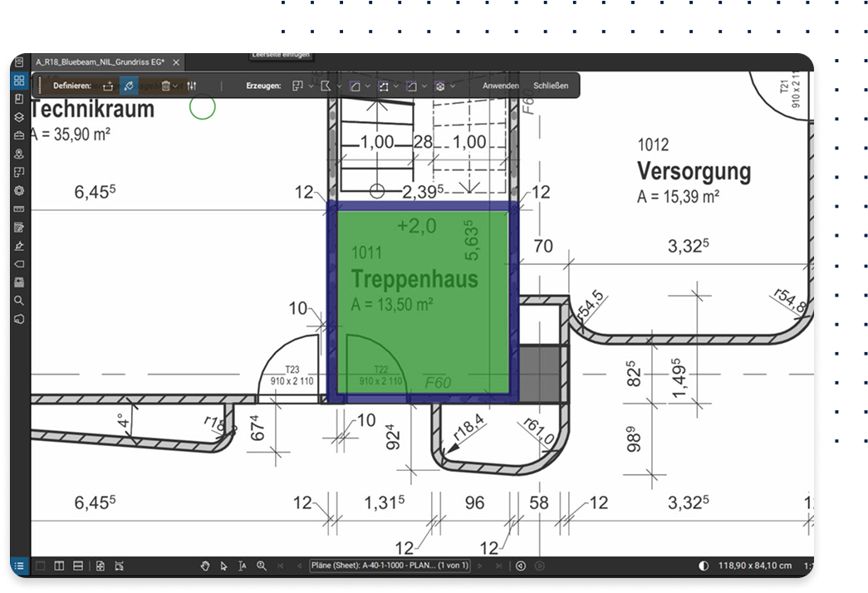The height and width of the screenshot is (593, 868).
Task: Go to first page arrow
Action: 281,566
